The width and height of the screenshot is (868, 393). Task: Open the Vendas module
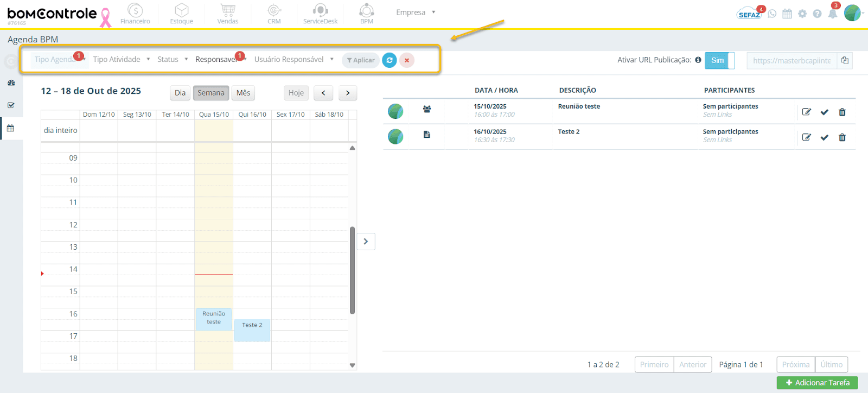228,14
